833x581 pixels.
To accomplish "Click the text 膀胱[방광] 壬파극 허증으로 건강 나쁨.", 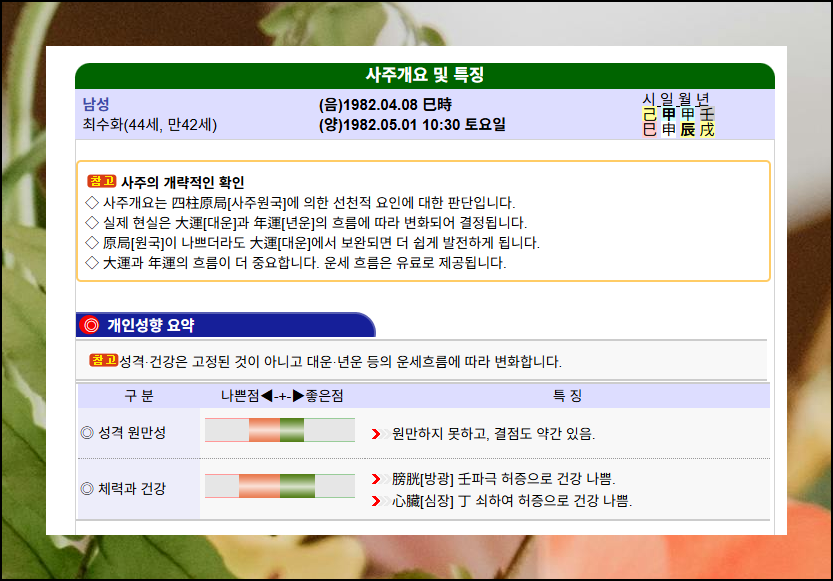I will coord(504,479).
